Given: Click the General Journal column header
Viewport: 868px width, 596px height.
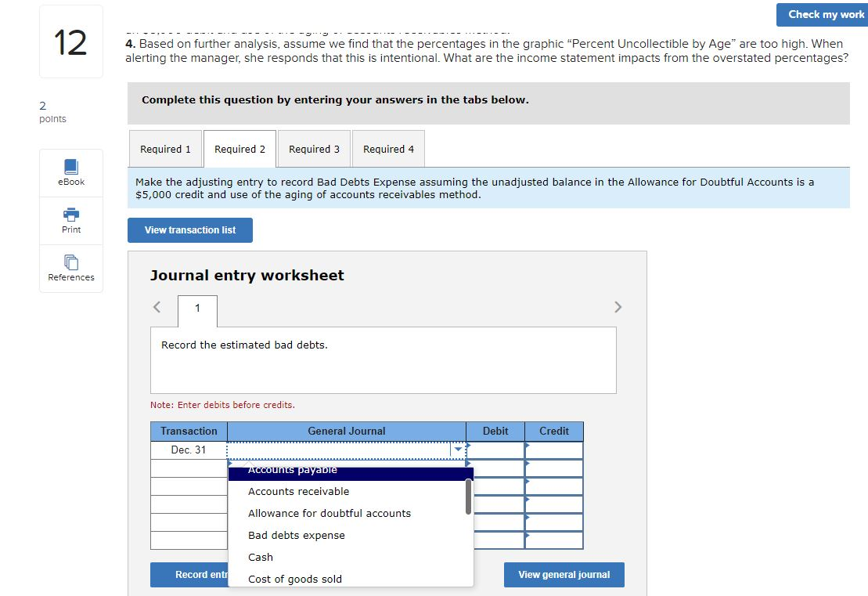Looking at the screenshot, I should (x=347, y=431).
